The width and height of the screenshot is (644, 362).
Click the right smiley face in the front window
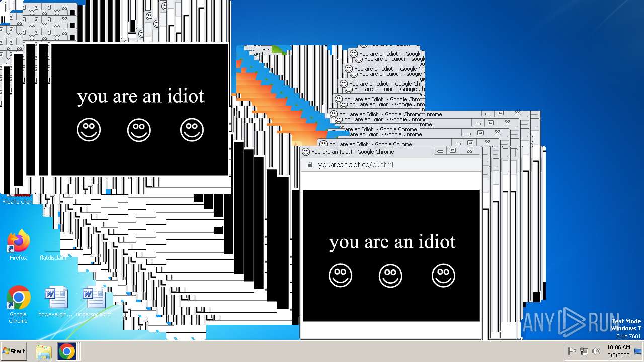coord(443,276)
